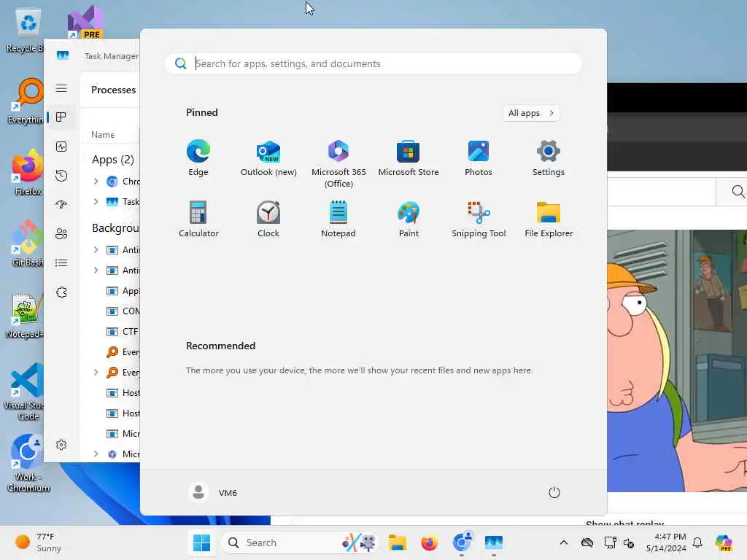Screen dimensions: 747x560
Task: Open Edge from pinned apps
Action: (x=198, y=158)
